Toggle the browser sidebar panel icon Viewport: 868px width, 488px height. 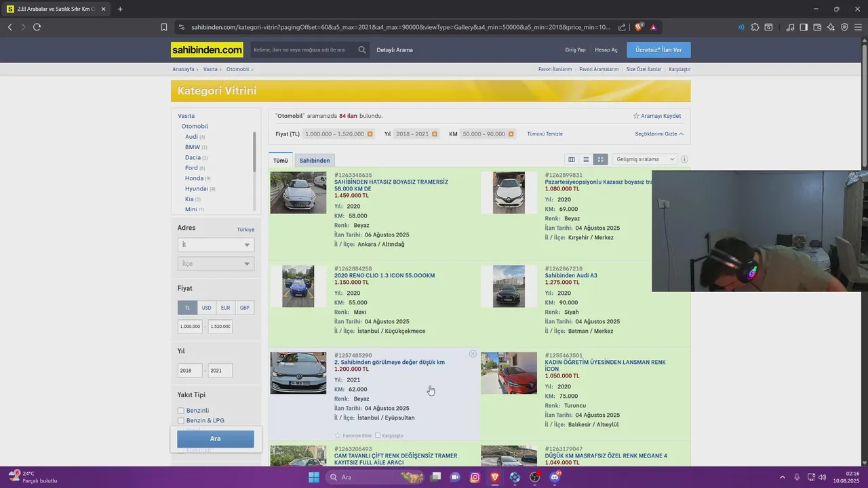pyautogui.click(x=804, y=27)
